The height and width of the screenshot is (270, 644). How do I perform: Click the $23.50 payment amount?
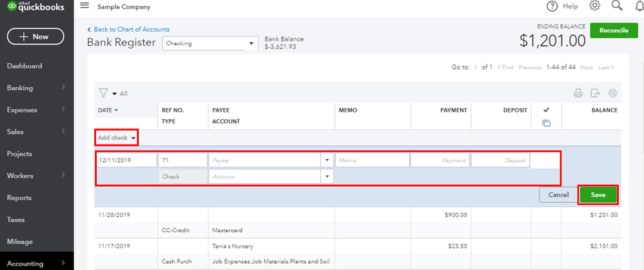[458, 246]
